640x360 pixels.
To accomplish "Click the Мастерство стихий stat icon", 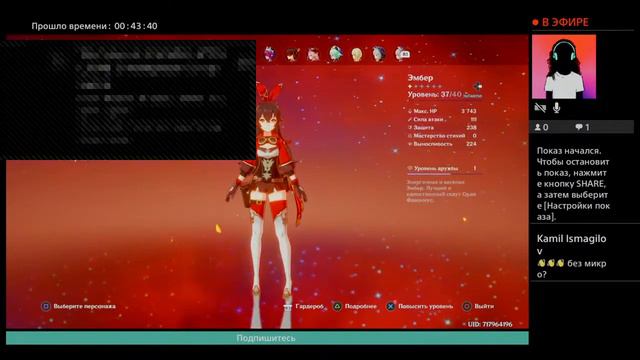I will (410, 136).
